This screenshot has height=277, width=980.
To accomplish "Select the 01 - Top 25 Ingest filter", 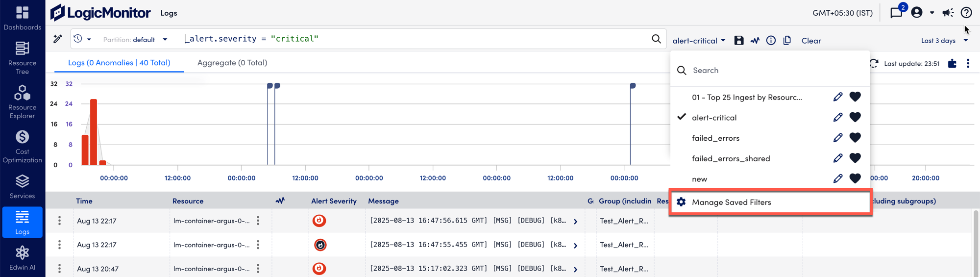I will (747, 97).
